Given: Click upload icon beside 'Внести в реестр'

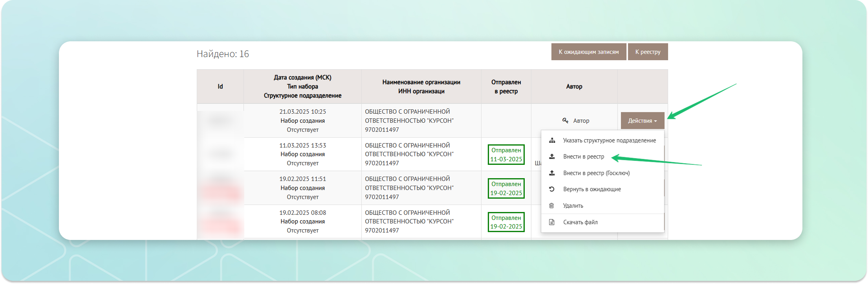Looking at the screenshot, I should pos(552,157).
